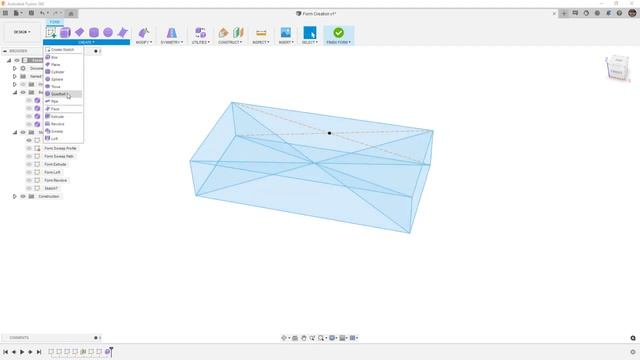
Task: Play the timeline
Action: coord(22,352)
